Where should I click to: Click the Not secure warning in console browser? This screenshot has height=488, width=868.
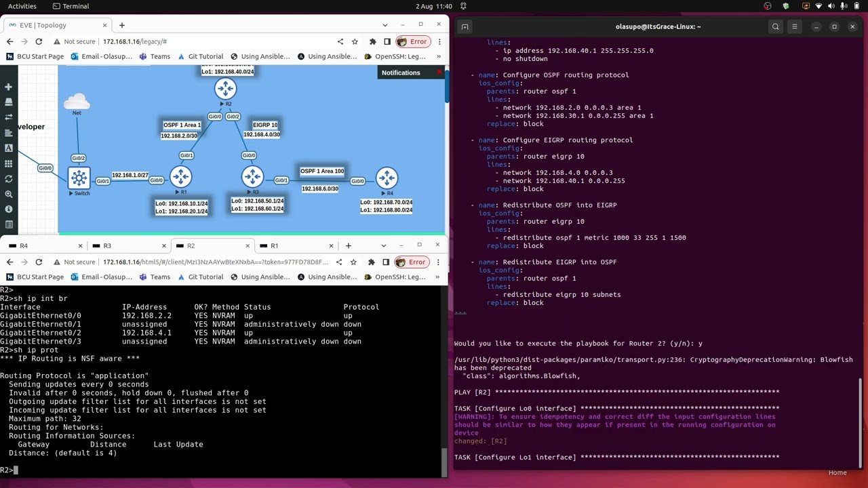tap(75, 262)
